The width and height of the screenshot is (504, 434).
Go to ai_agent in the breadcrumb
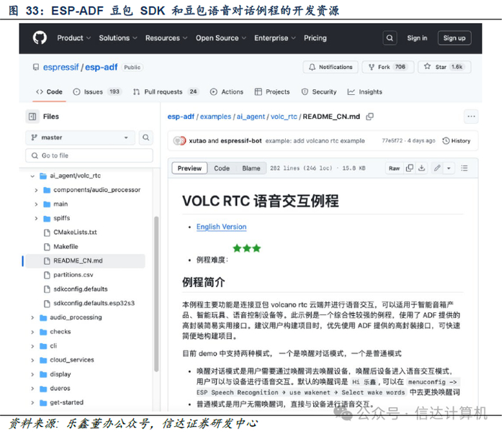(x=251, y=117)
